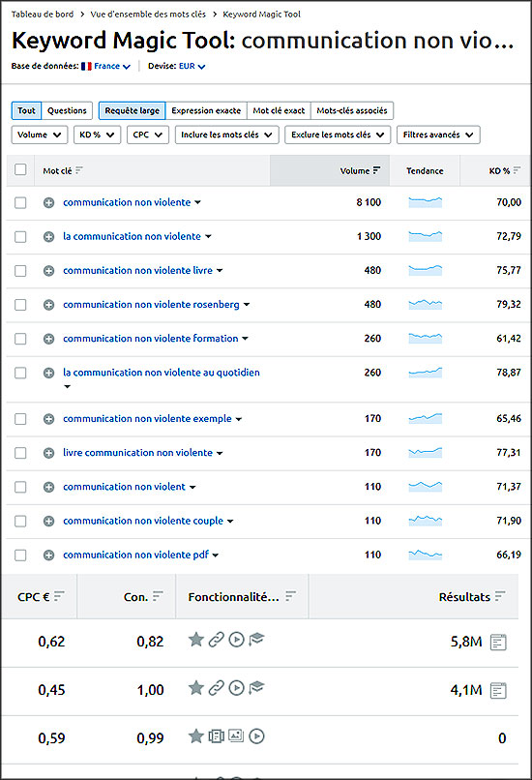Click plus icon for 'la communication non violente au quotidien'
Viewport: 532px width, 780px height.
click(x=48, y=373)
